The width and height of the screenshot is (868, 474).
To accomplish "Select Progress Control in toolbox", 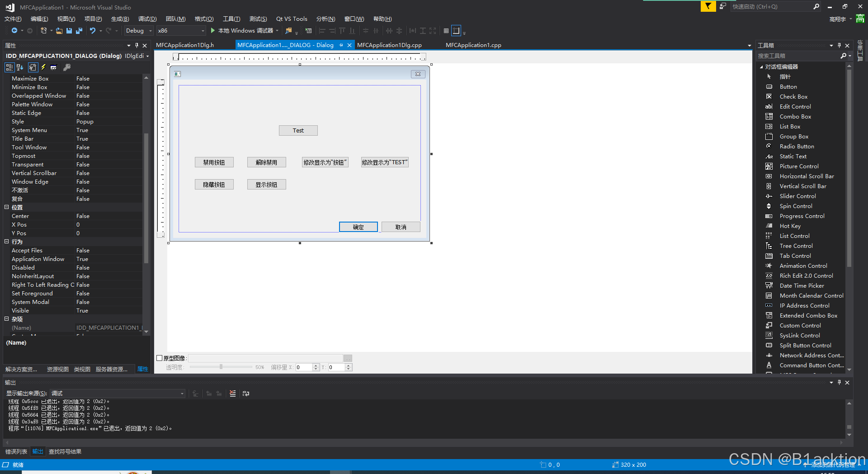I will [802, 216].
